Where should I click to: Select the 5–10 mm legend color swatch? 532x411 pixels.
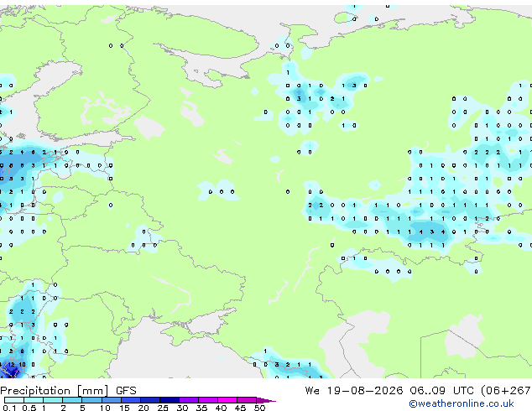click(x=91, y=400)
